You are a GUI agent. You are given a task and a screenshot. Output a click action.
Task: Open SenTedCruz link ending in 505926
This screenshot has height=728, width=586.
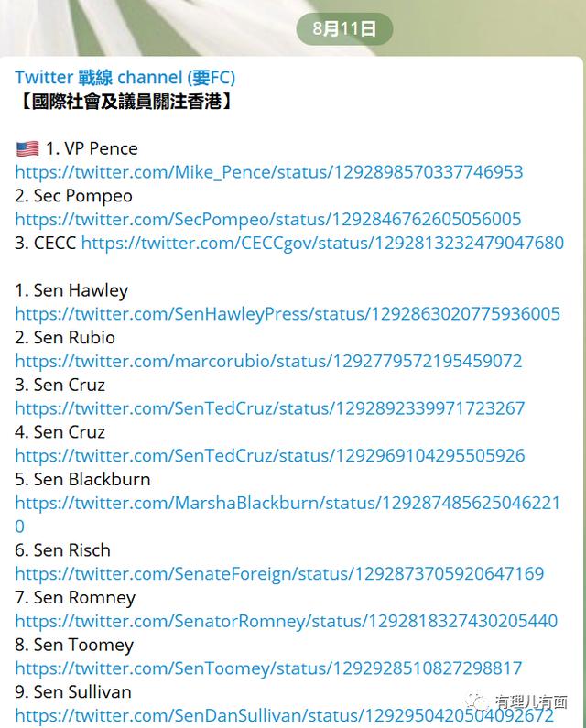[270, 455]
